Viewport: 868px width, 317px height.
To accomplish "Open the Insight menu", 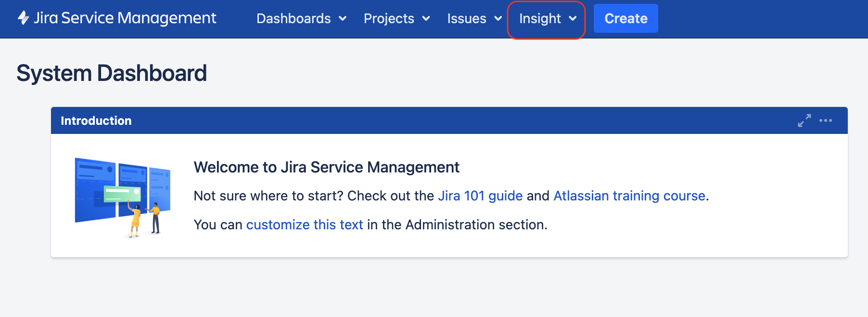I will pos(547,18).
